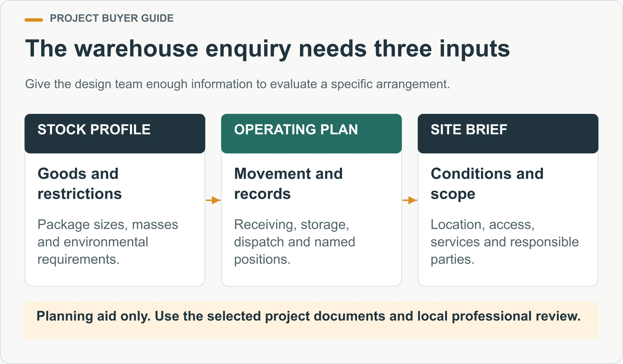This screenshot has height=364, width=623.
Task: Click the text "Location, access, services and responsible parties."
Action: (x=505, y=242)
